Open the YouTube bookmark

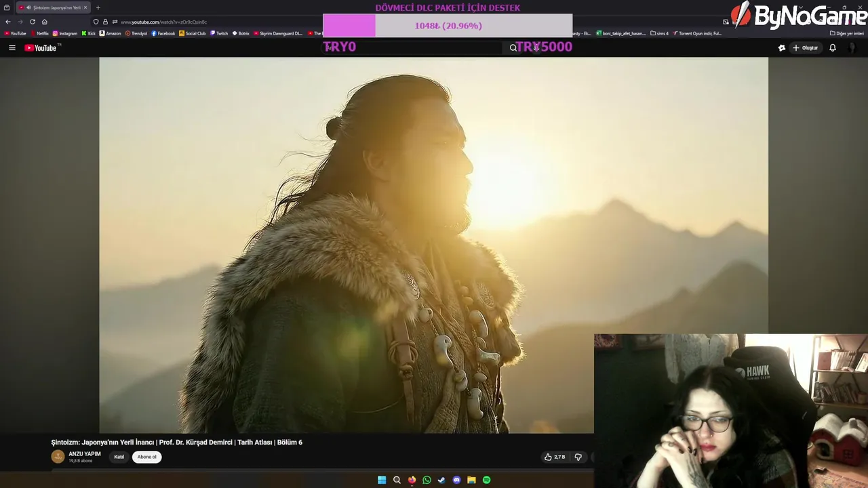pyautogui.click(x=15, y=33)
